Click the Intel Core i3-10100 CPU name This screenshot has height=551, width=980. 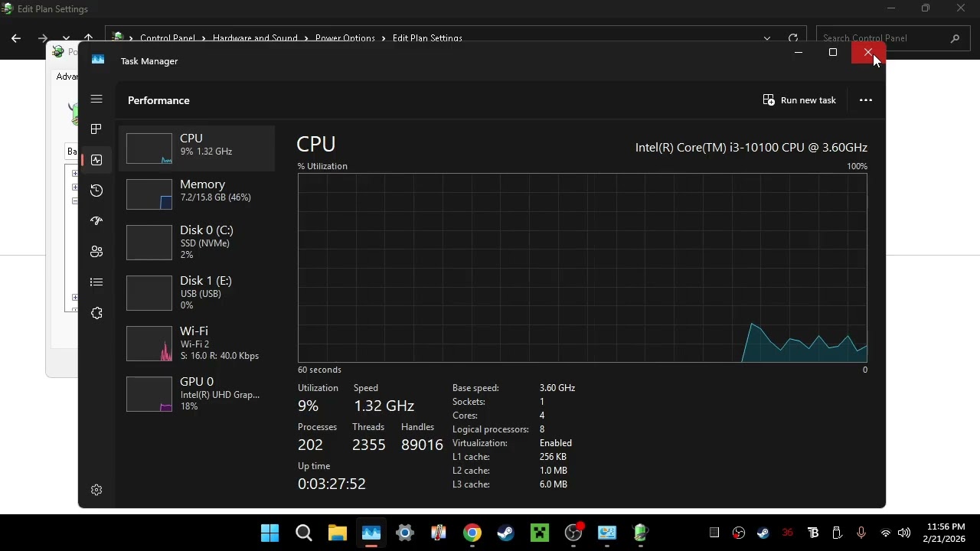coord(751,147)
